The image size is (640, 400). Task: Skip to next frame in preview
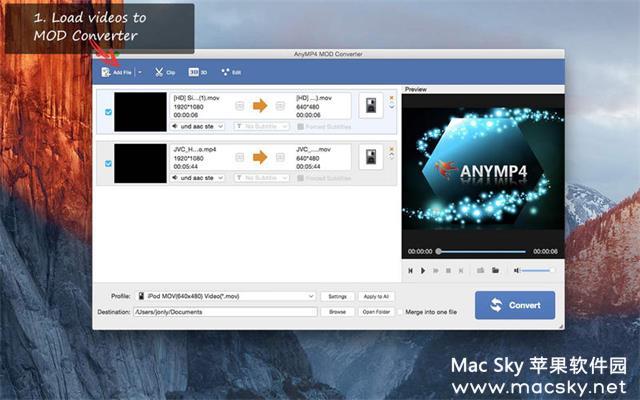click(461, 271)
